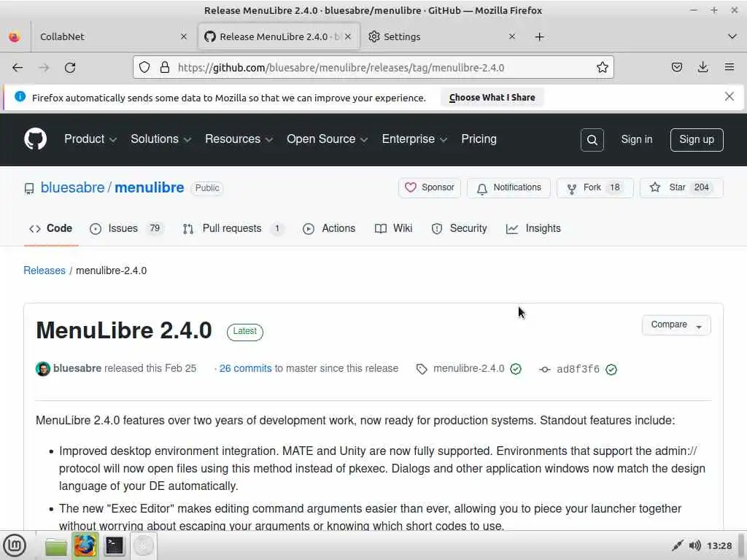Image resolution: width=747 pixels, height=560 pixels.
Task: Click the GitHub Octocat logo
Action: click(x=35, y=139)
